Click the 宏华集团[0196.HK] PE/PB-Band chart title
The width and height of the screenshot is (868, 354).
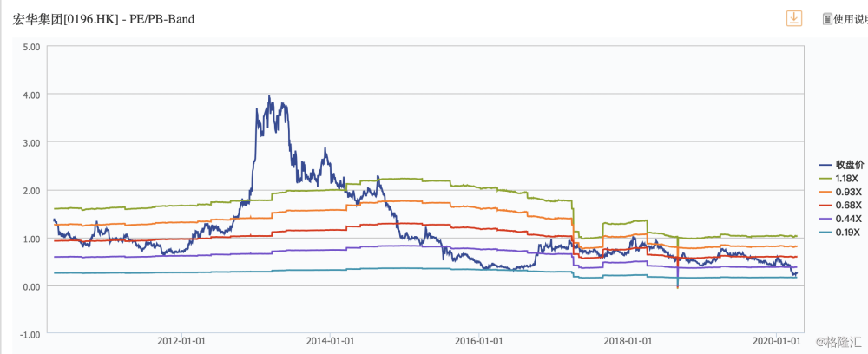click(x=103, y=18)
